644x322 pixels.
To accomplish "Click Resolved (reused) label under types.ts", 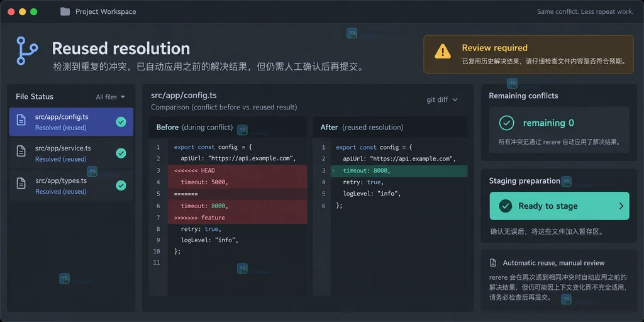I will click(61, 191).
